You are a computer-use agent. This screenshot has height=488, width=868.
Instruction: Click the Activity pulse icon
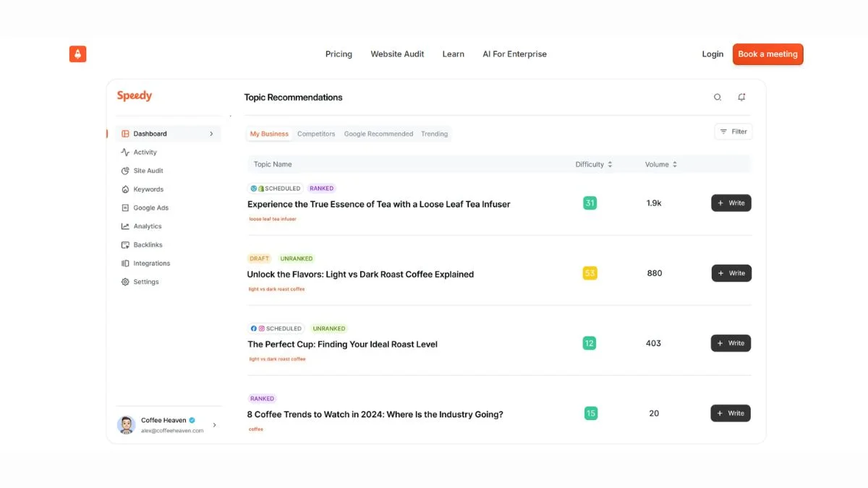coord(125,153)
